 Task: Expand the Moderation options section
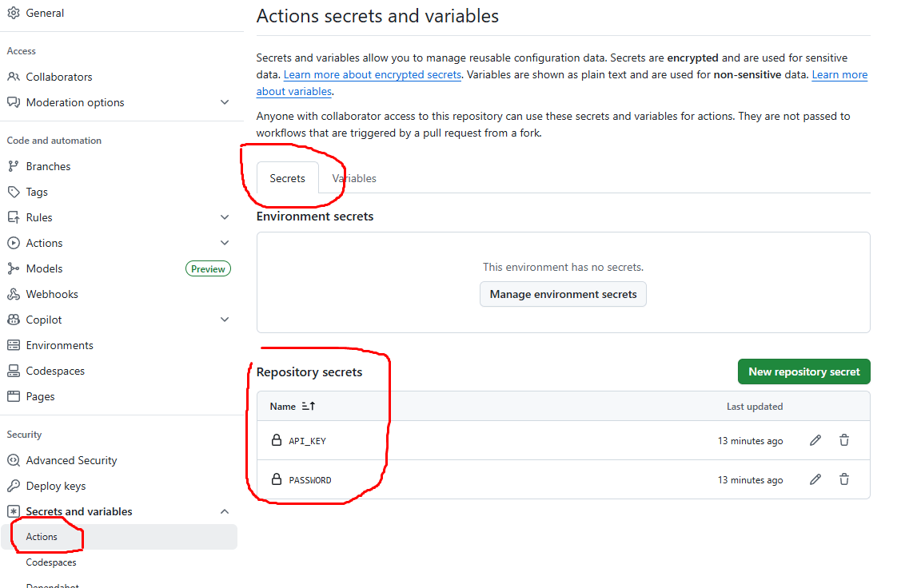click(225, 102)
